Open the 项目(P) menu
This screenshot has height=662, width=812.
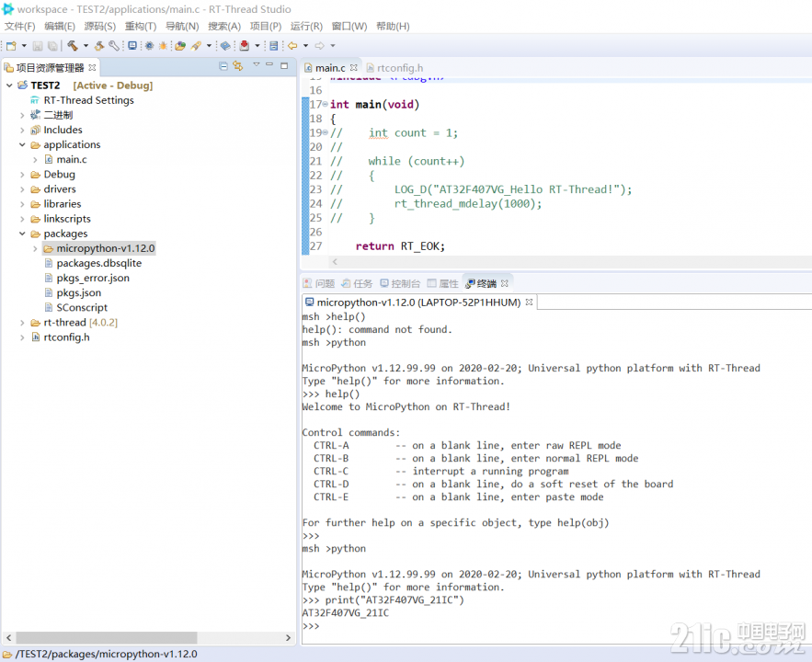[266, 27]
